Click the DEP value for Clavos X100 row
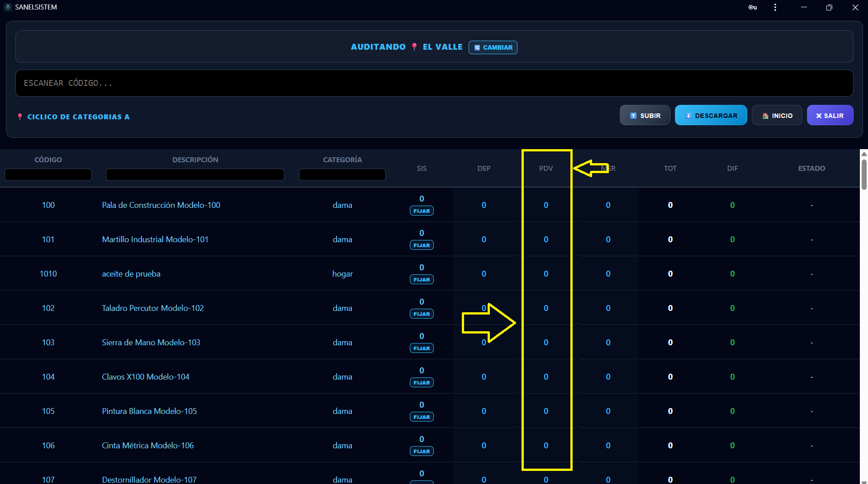 click(484, 377)
